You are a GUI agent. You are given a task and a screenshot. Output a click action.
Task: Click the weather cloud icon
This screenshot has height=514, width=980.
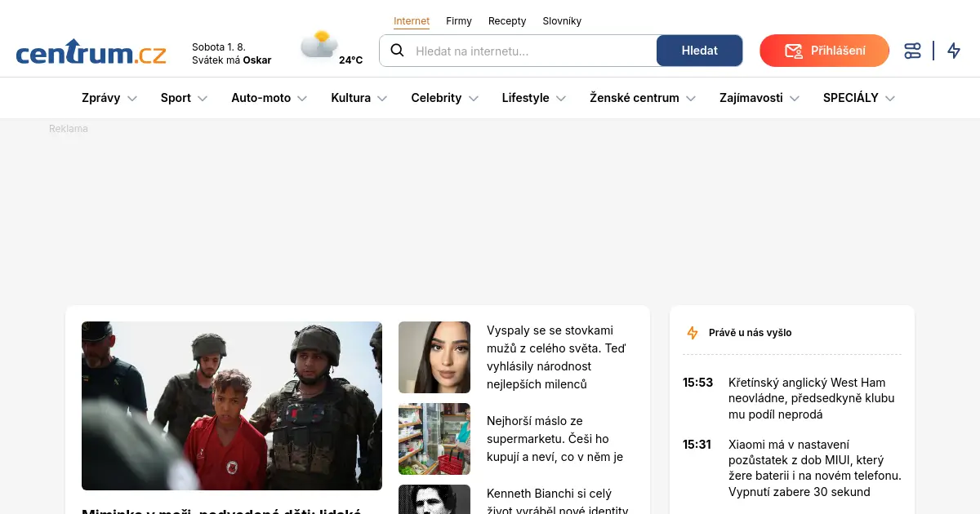click(318, 44)
